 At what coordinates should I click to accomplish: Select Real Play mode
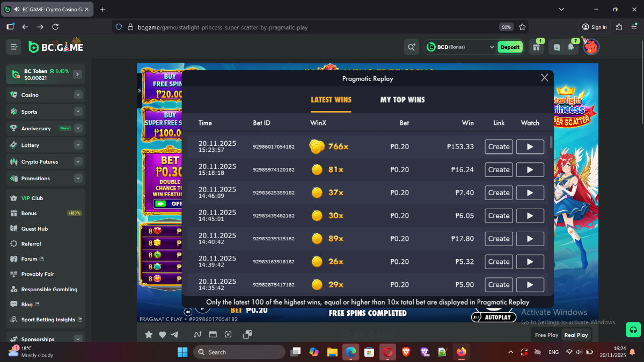576,335
